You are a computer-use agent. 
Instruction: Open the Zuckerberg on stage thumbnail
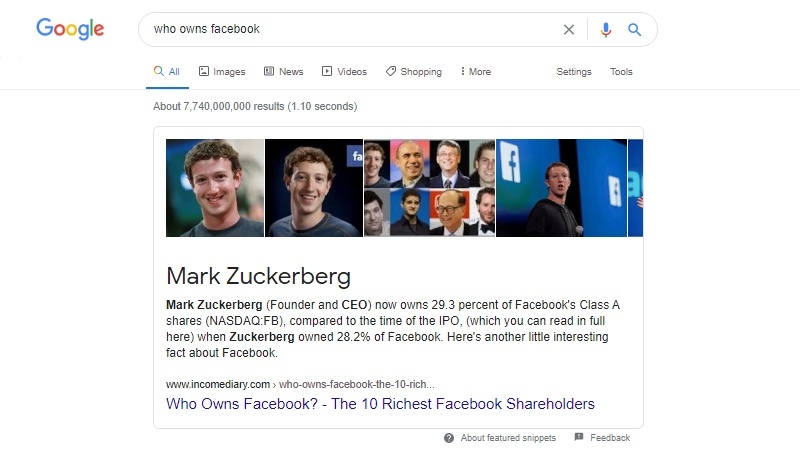coord(561,188)
